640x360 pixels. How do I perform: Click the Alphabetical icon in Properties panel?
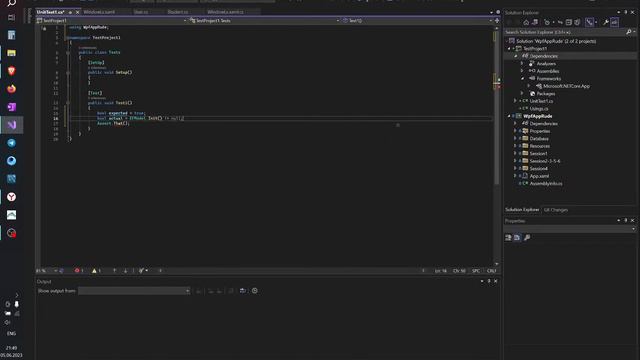pos(517,238)
